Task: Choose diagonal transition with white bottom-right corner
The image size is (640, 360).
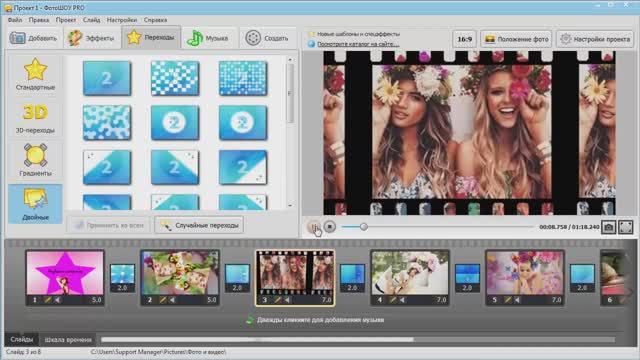Action: 243,167
